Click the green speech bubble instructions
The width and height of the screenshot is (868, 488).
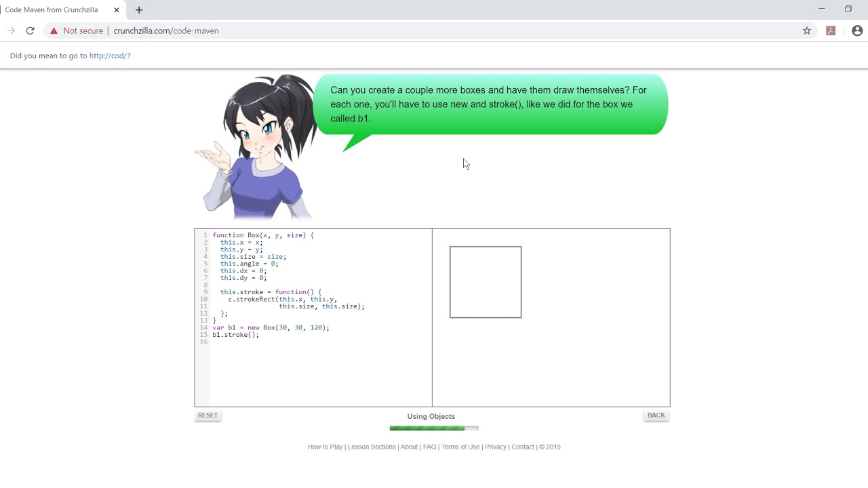tap(491, 104)
